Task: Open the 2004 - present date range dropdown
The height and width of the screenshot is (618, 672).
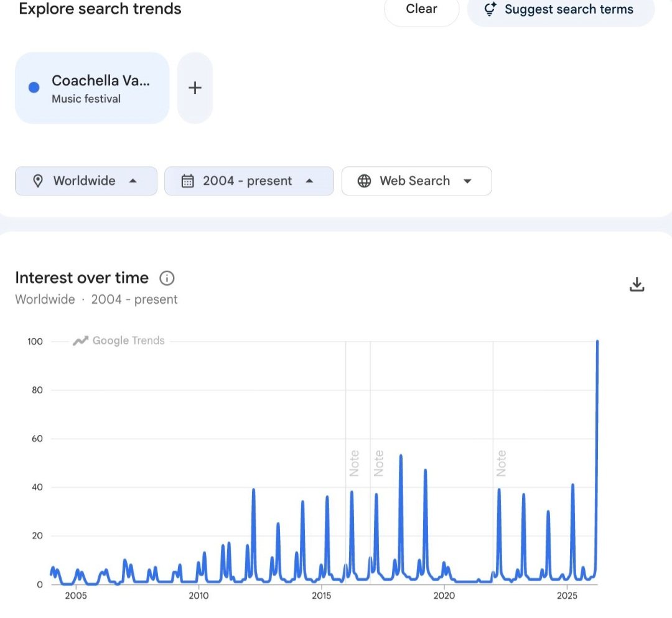Action: (249, 181)
